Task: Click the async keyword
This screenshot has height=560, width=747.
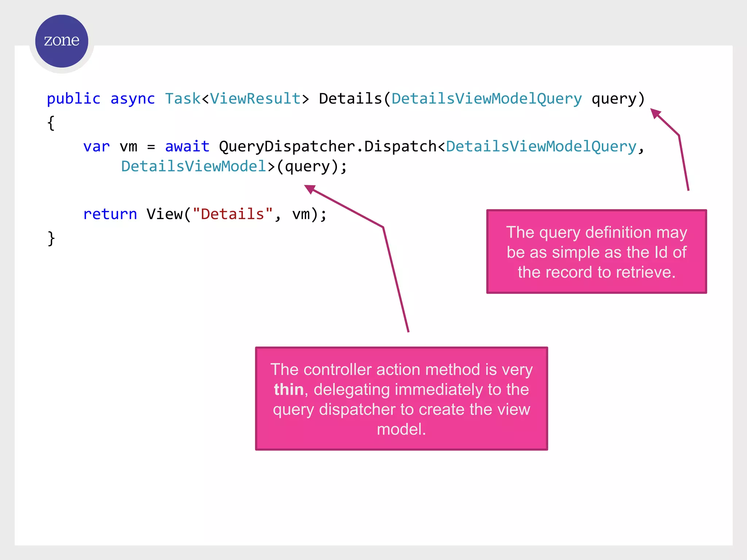Action: click(x=132, y=99)
